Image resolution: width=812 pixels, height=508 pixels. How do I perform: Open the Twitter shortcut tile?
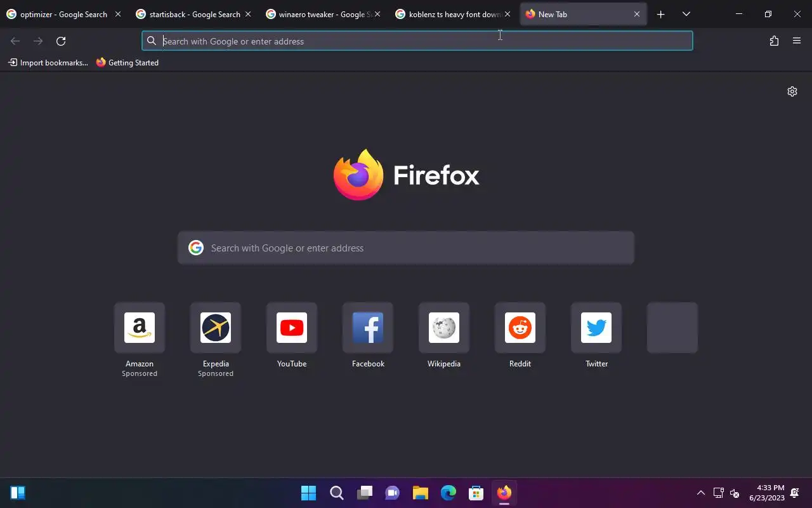[x=596, y=328]
